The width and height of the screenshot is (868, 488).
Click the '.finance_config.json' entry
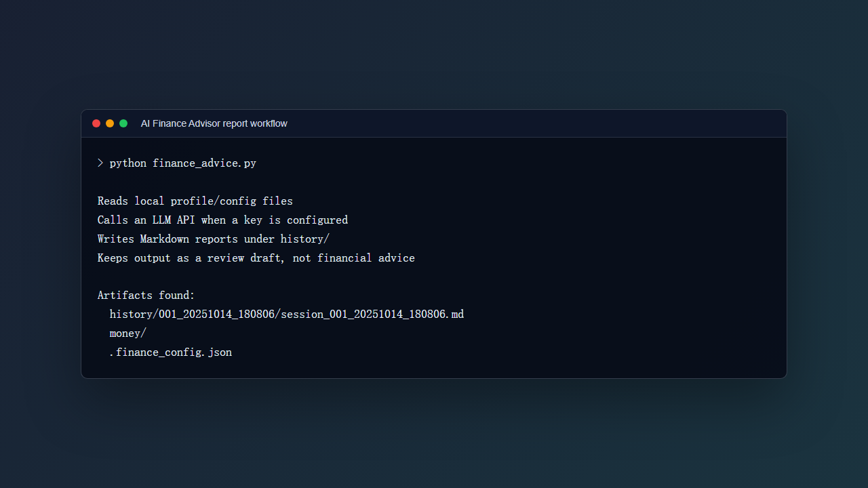click(171, 352)
